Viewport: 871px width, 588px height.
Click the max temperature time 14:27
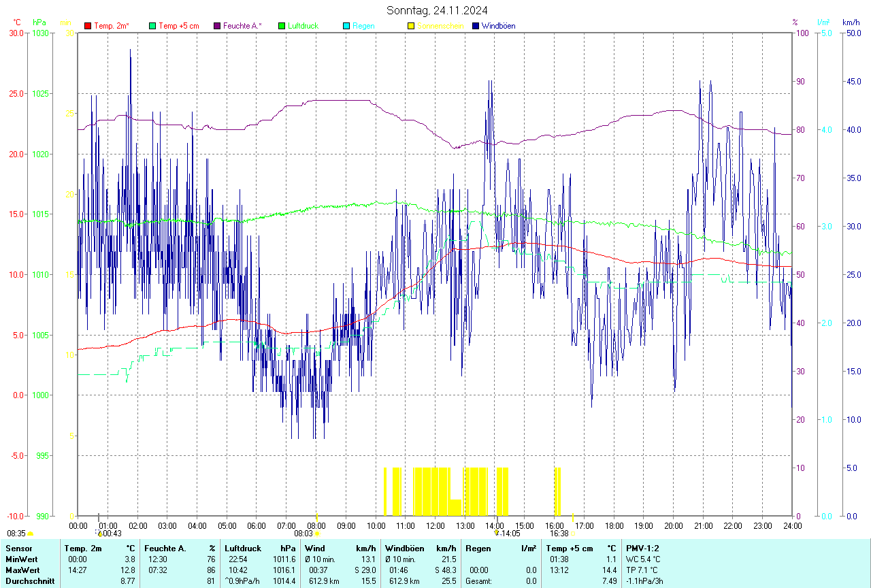tap(77, 570)
